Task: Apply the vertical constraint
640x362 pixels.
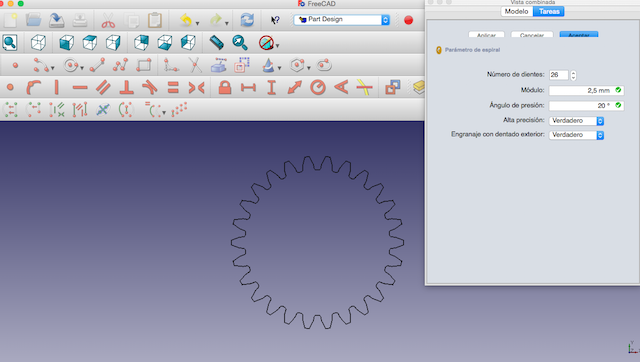Action: point(57,87)
